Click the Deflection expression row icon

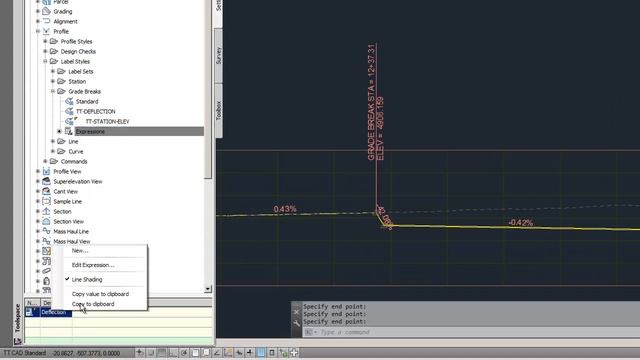point(29,312)
